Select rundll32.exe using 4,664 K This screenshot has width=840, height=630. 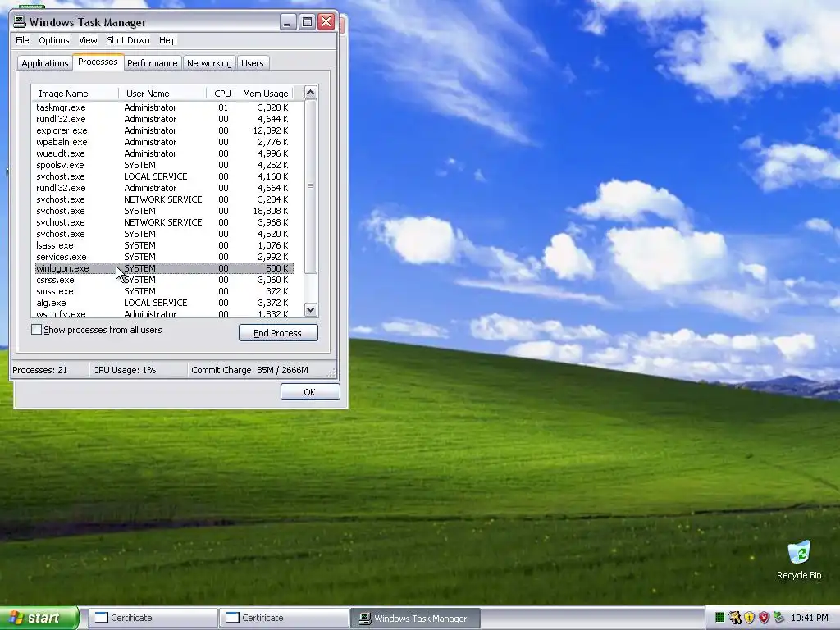(x=163, y=188)
